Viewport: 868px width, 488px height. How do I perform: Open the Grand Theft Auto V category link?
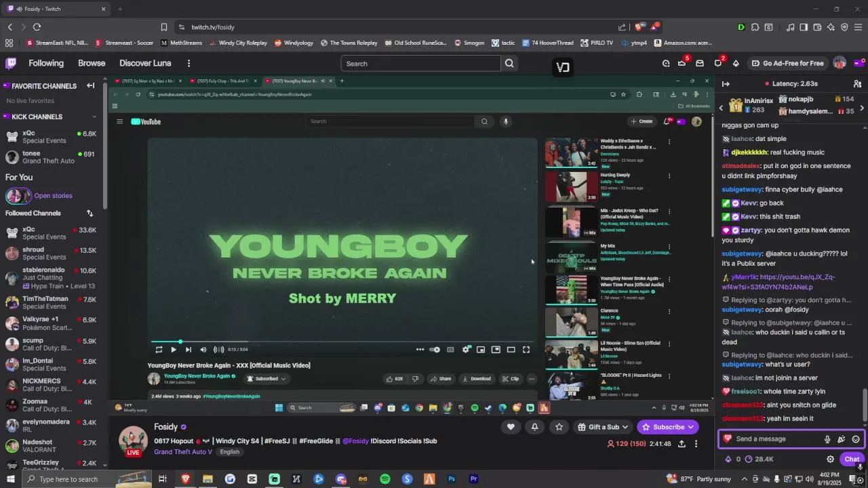pyautogui.click(x=183, y=452)
